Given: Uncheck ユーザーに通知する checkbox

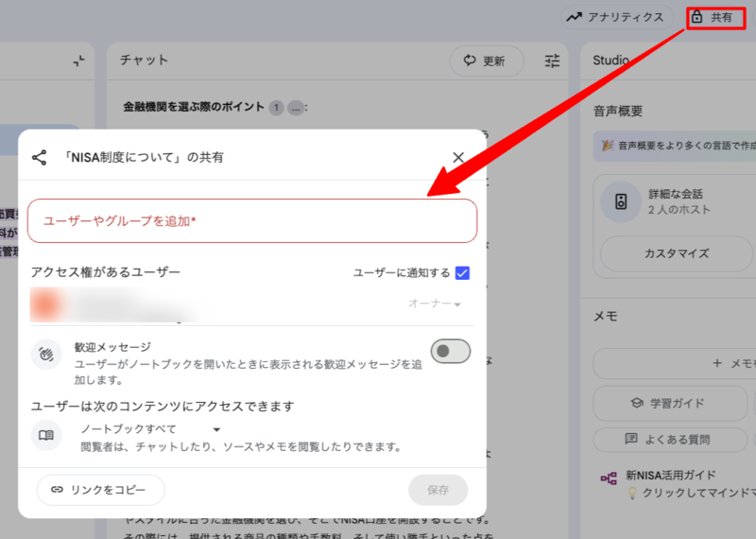Looking at the screenshot, I should click(x=462, y=273).
